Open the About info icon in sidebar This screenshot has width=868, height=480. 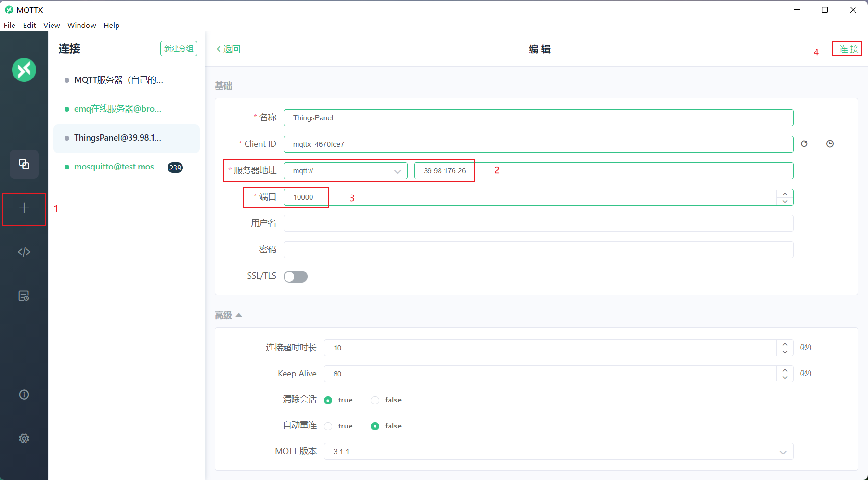[24, 395]
